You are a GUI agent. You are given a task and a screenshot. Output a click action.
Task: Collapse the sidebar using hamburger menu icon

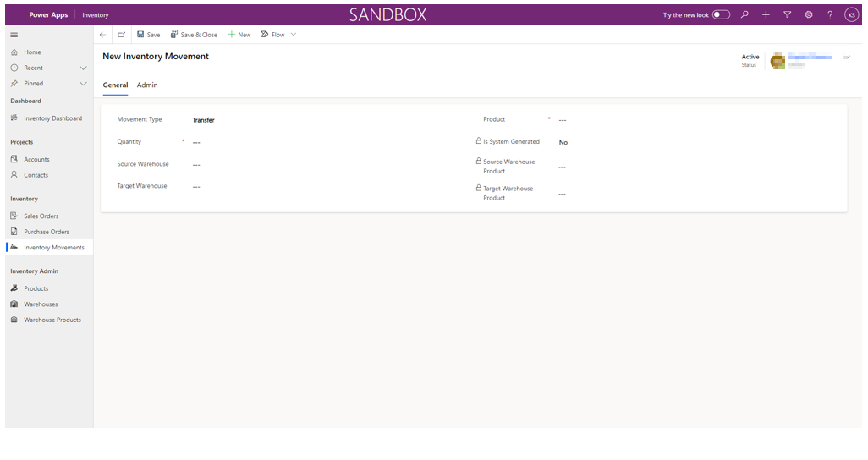pyautogui.click(x=14, y=35)
